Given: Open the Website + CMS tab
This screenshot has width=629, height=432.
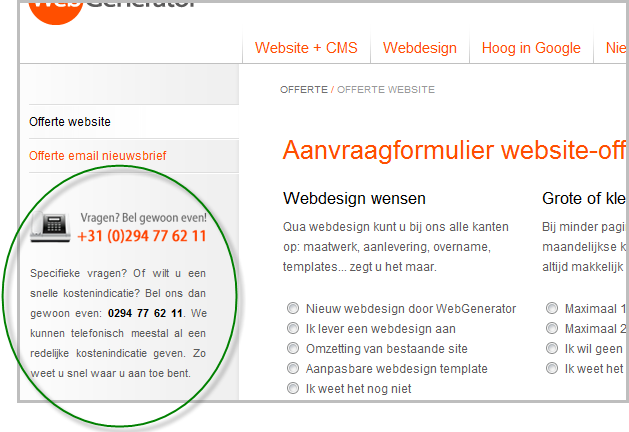Looking at the screenshot, I should click(307, 48).
